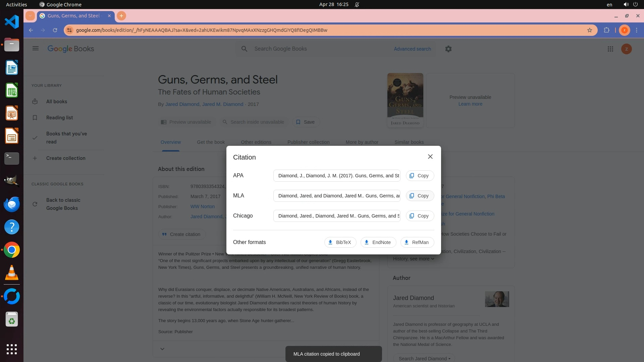Screen dimensions: 644x362
Task: Open Google Books main hamburger menu
Action: click(x=36, y=49)
